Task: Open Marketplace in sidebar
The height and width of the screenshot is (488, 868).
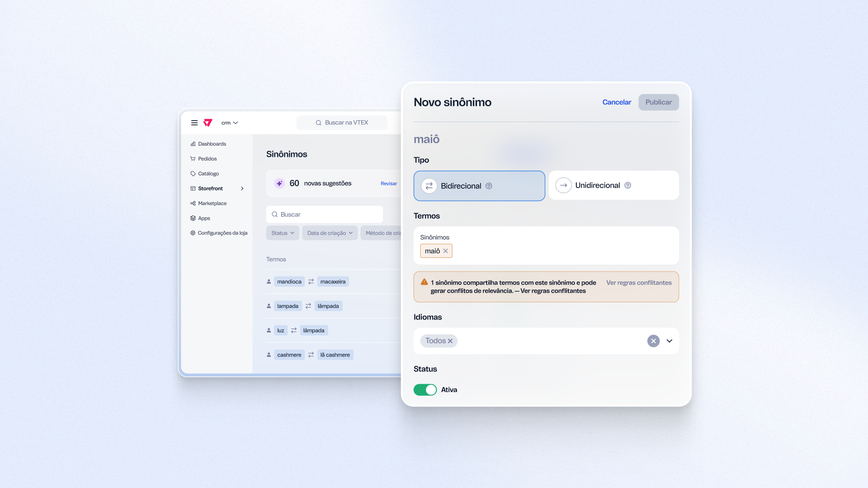Action: click(208, 204)
